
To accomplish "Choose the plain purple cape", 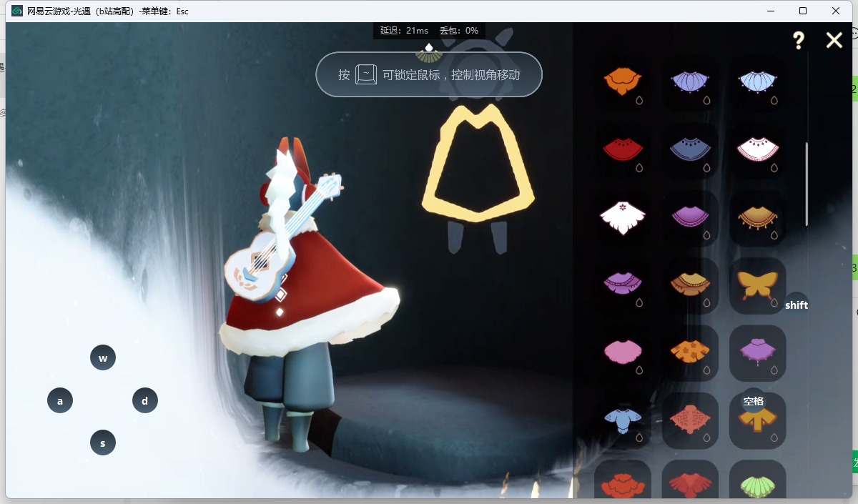I will point(690,216).
